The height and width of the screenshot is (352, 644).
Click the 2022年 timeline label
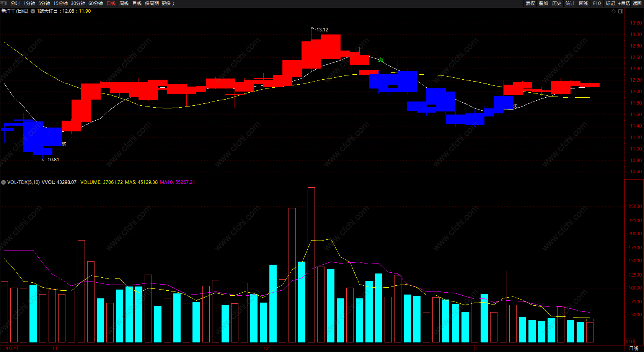[12, 348]
